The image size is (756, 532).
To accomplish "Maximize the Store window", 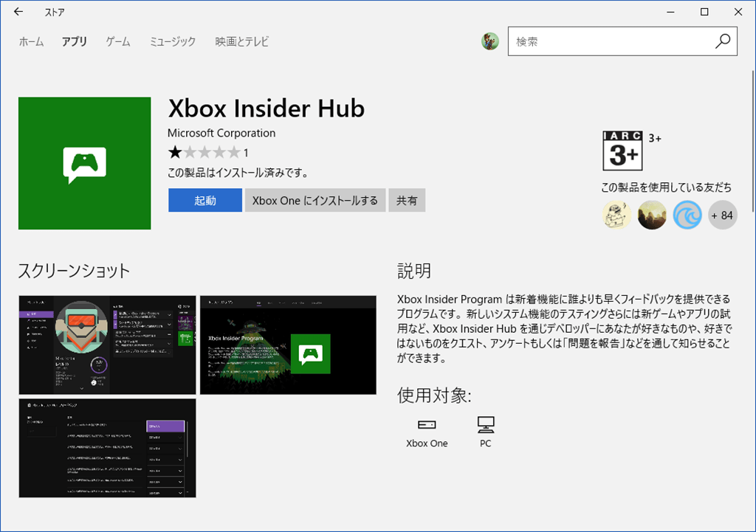I will [x=704, y=12].
